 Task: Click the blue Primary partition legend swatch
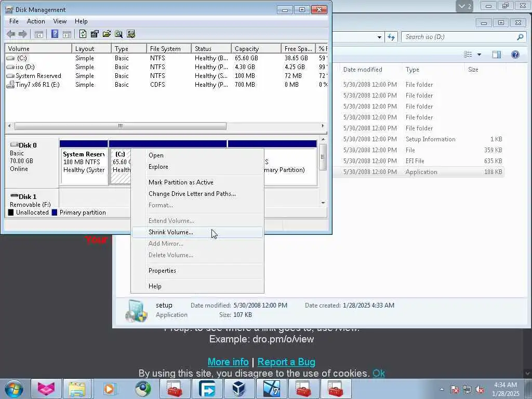pyautogui.click(x=54, y=212)
